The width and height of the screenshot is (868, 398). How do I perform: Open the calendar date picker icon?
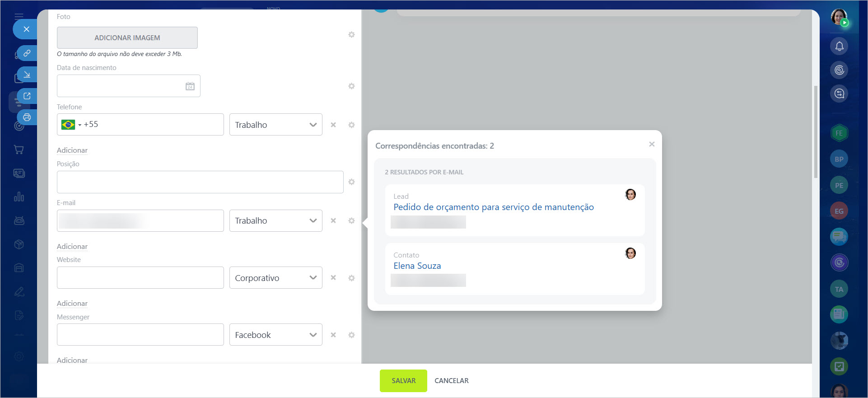[x=190, y=86]
